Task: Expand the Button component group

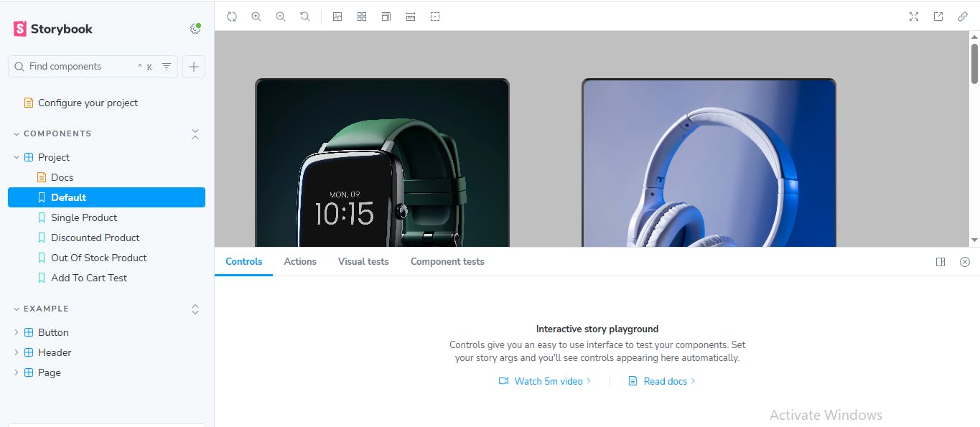Action: (x=17, y=332)
